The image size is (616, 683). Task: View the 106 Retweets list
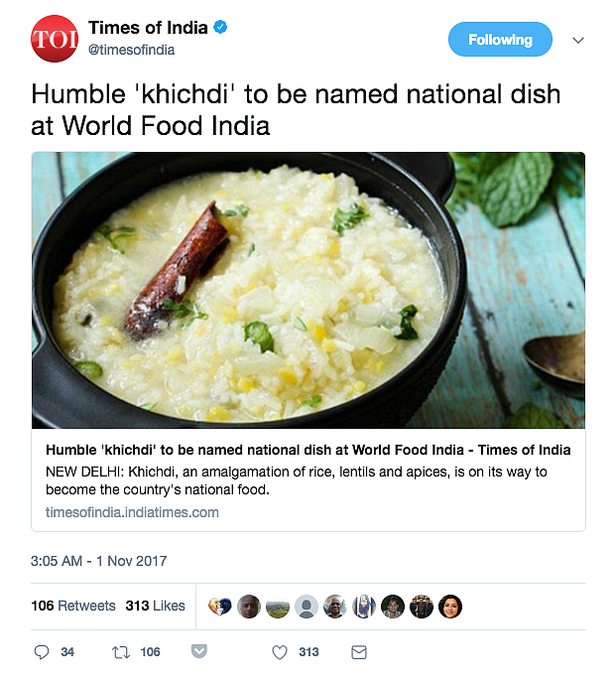click(x=73, y=606)
